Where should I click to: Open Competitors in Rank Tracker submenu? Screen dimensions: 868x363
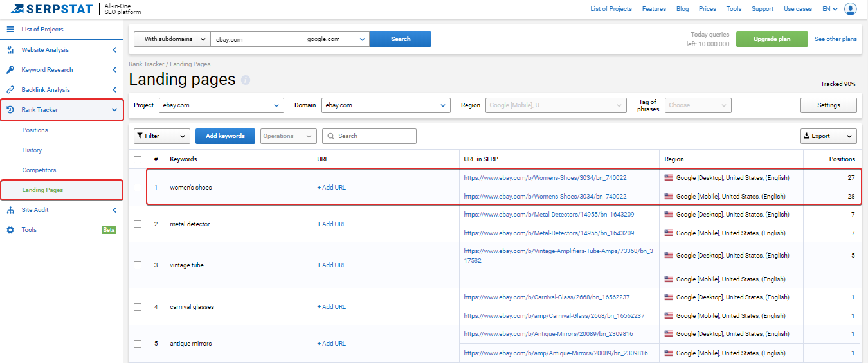pyautogui.click(x=39, y=170)
